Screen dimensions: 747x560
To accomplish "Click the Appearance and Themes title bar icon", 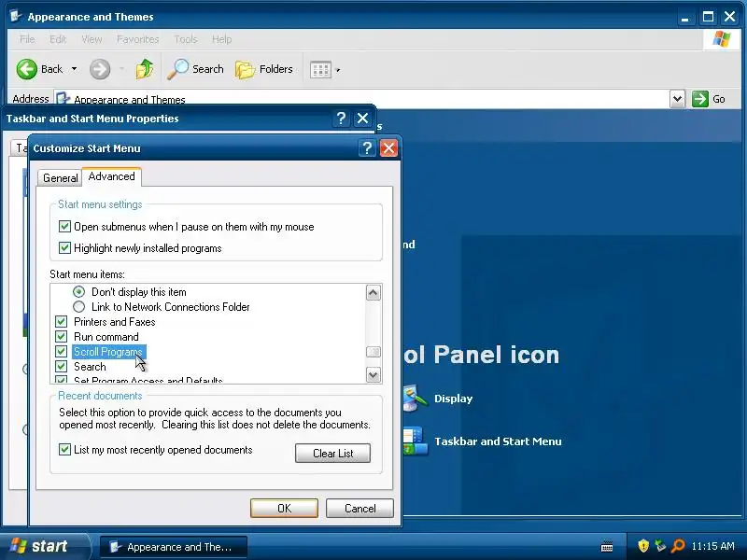I will [x=16, y=16].
